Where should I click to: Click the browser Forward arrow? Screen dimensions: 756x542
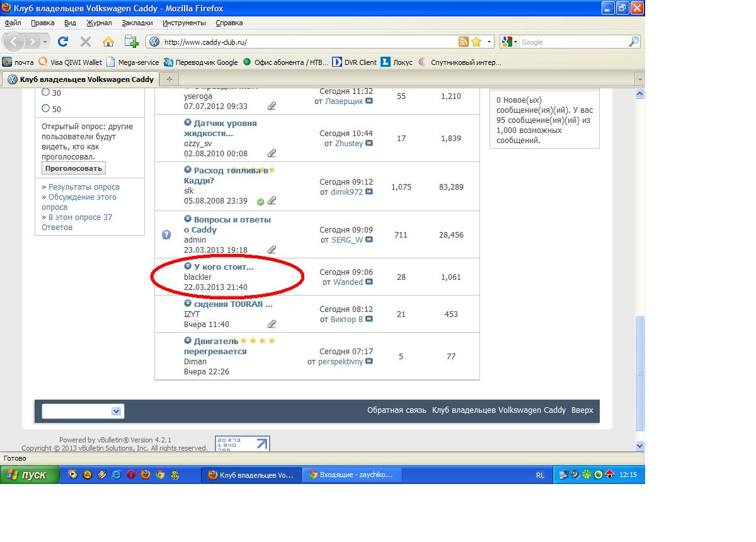pyautogui.click(x=32, y=42)
